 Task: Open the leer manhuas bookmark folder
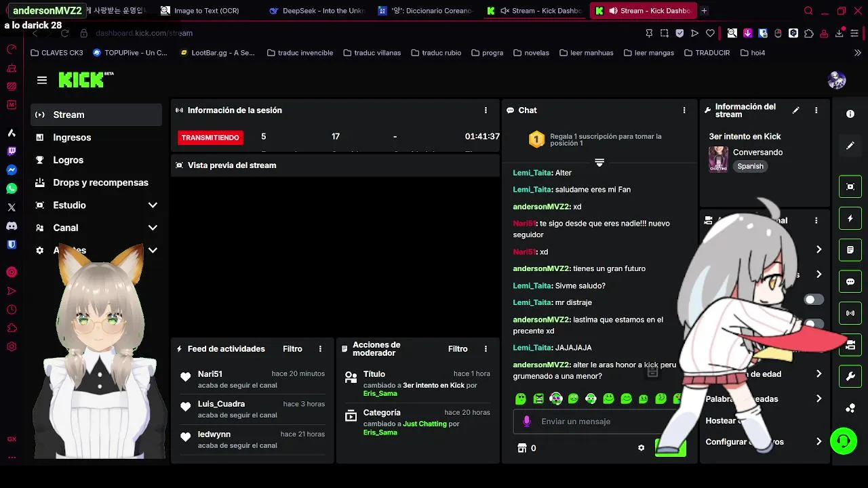click(586, 53)
